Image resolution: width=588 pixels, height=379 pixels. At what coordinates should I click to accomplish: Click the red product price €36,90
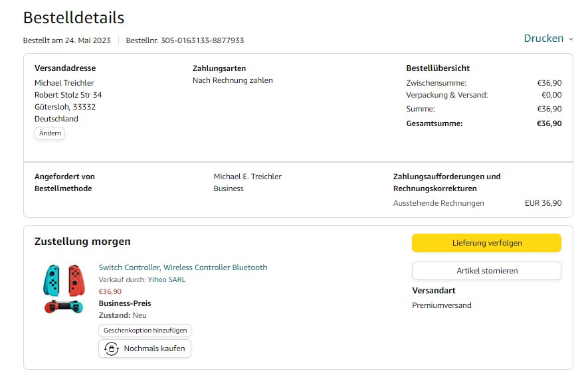(x=110, y=291)
